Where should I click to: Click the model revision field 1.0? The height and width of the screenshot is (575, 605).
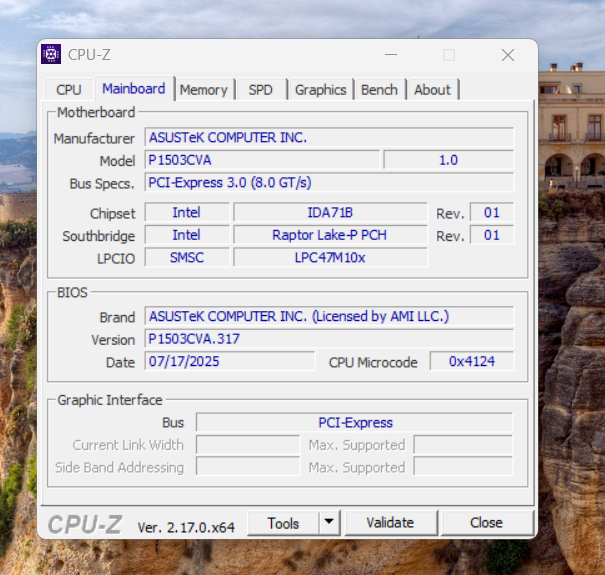click(449, 160)
